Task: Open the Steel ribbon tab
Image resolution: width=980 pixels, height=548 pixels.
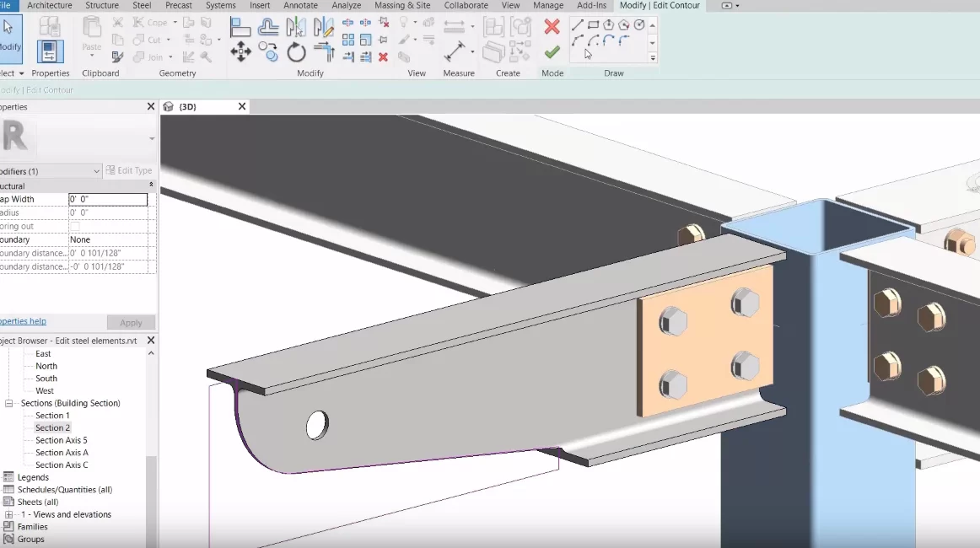Action: pyautogui.click(x=142, y=6)
